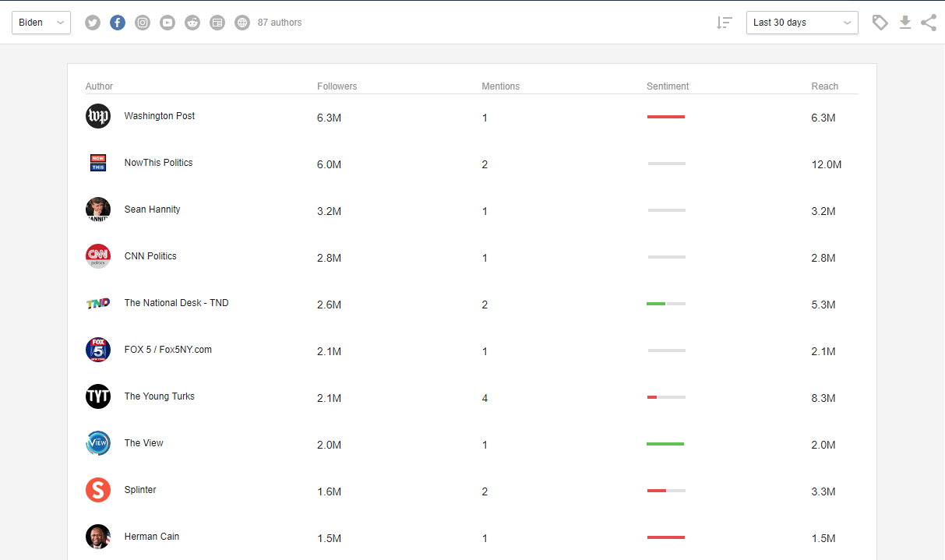Image resolution: width=945 pixels, height=560 pixels.
Task: Click Sean Hannity's 3.2M followers value
Action: point(330,211)
